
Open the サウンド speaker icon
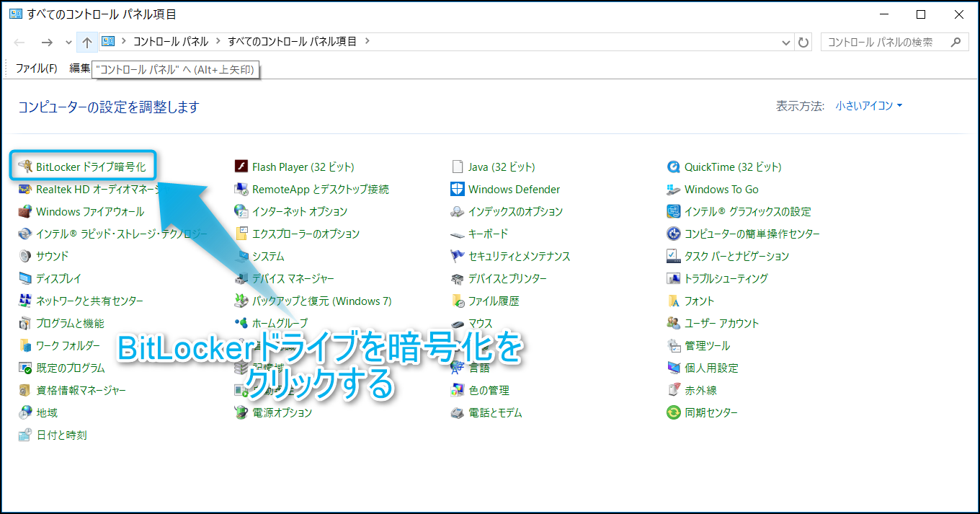click(25, 257)
